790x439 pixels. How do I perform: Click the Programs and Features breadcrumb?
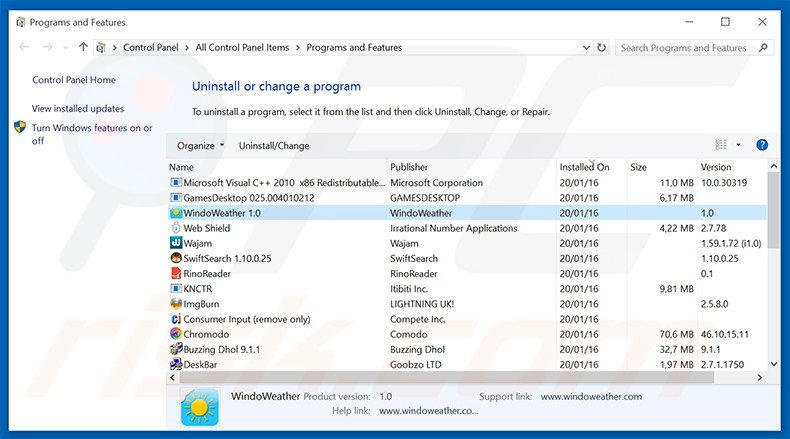(x=354, y=47)
